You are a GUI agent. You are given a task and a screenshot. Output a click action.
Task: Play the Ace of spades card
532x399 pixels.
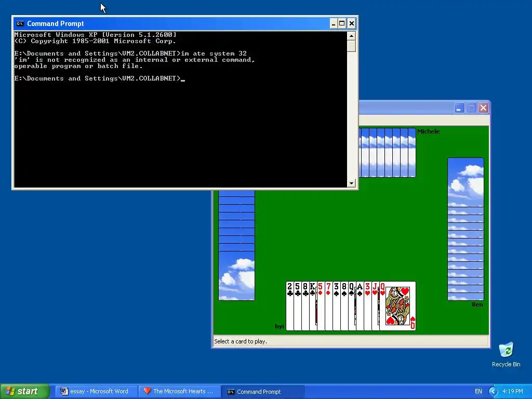click(x=360, y=305)
